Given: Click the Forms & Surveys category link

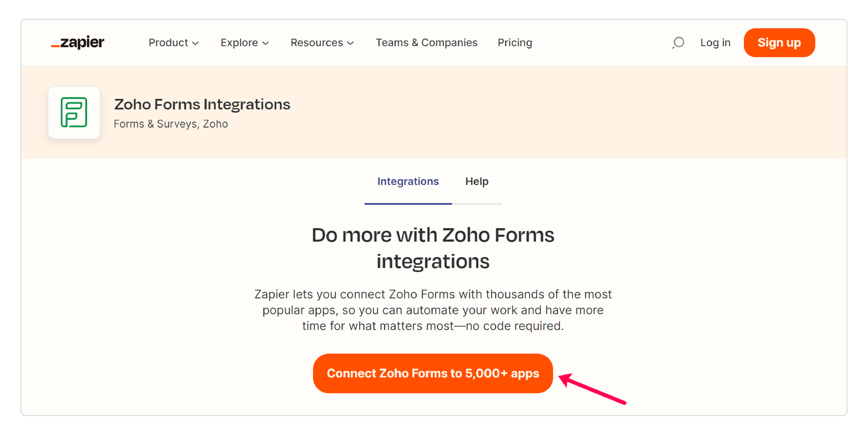Looking at the screenshot, I should [155, 124].
